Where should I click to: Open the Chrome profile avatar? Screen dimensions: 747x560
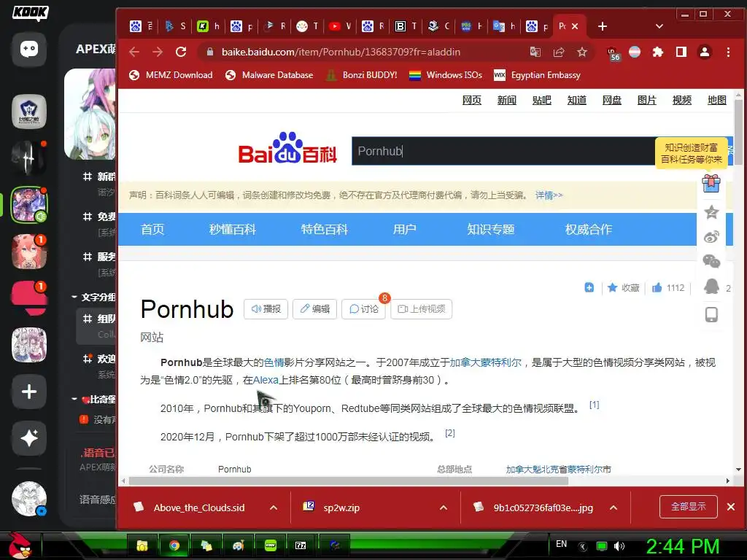(705, 52)
